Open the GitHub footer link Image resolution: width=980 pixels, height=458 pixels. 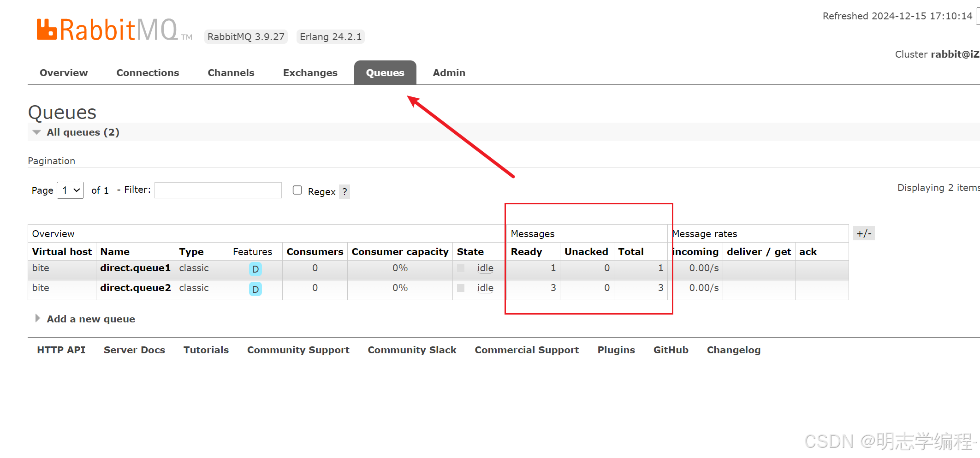click(671, 350)
